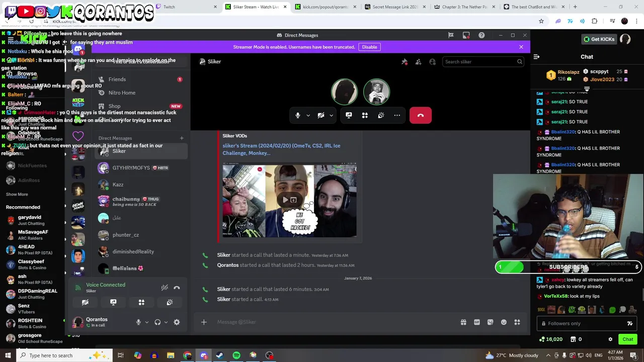Click green Chat send button

pyautogui.click(x=627, y=339)
